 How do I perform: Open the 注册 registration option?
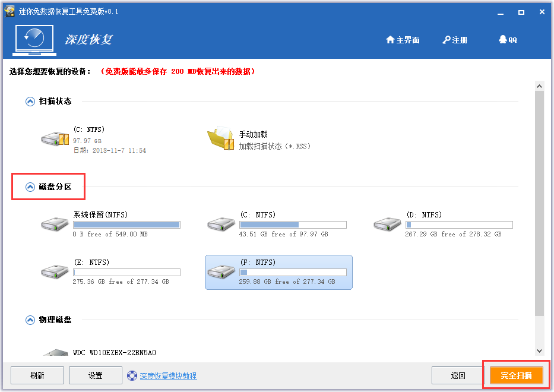(x=455, y=40)
